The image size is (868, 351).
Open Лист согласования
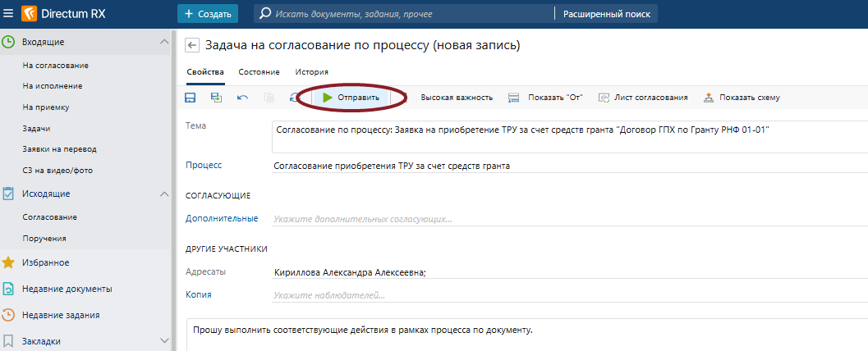[x=643, y=98]
